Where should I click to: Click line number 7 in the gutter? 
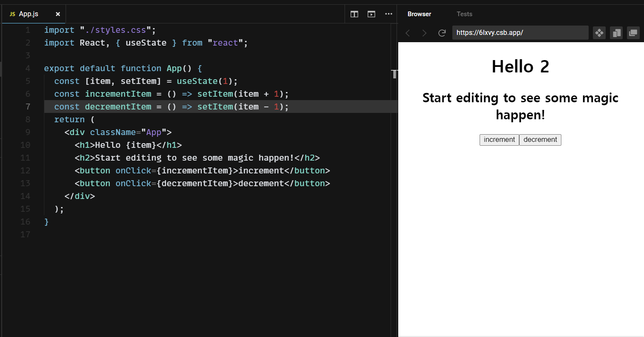28,107
